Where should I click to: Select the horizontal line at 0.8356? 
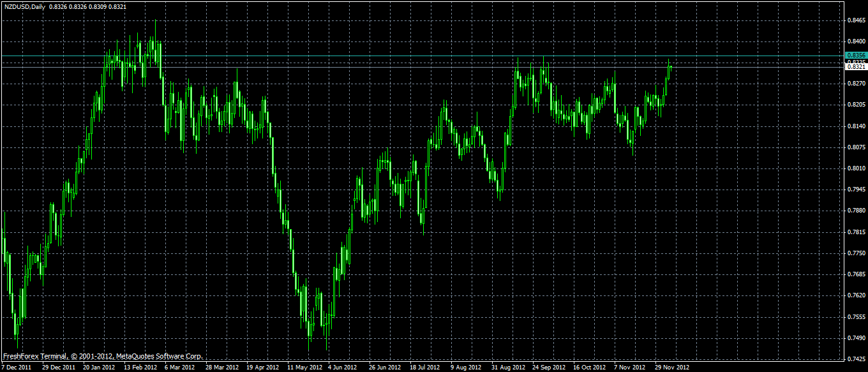(421, 56)
